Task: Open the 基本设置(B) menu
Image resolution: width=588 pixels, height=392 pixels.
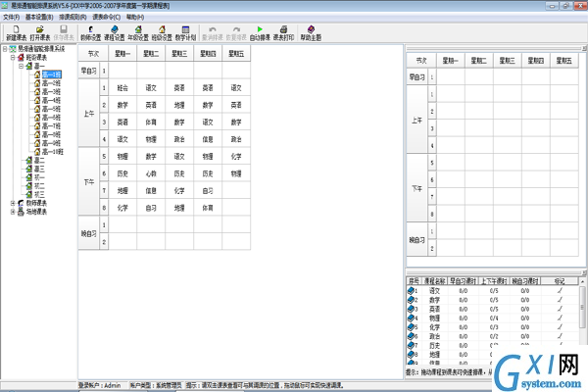Action: 39,17
